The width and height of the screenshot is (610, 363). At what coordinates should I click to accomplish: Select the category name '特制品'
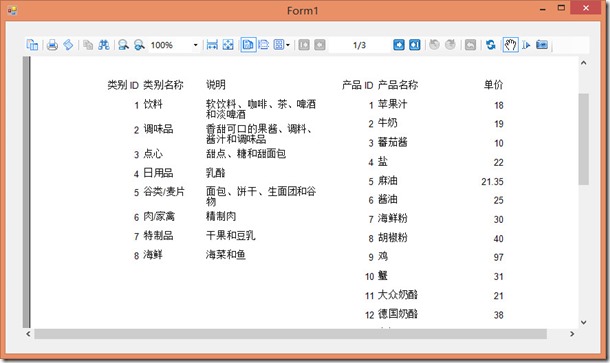(158, 235)
